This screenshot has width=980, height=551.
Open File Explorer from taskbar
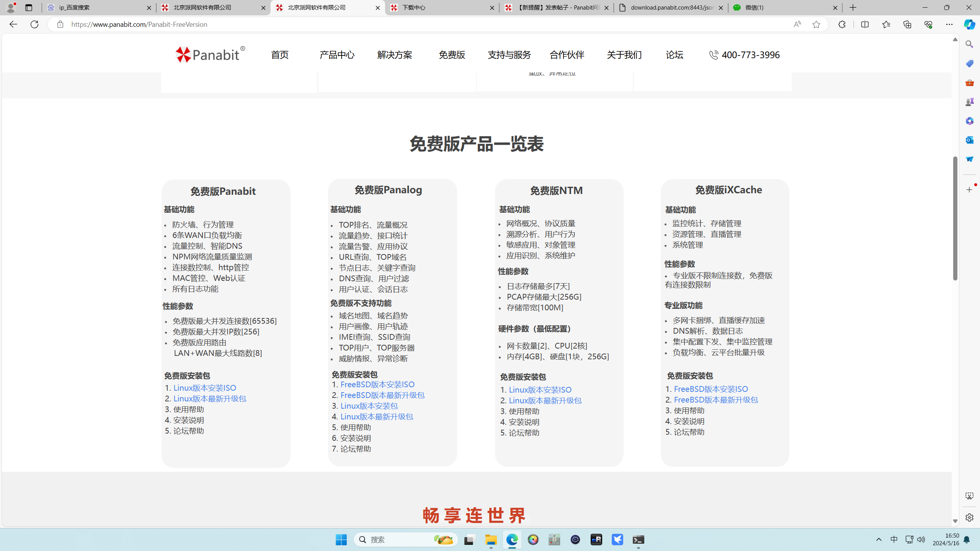click(491, 540)
